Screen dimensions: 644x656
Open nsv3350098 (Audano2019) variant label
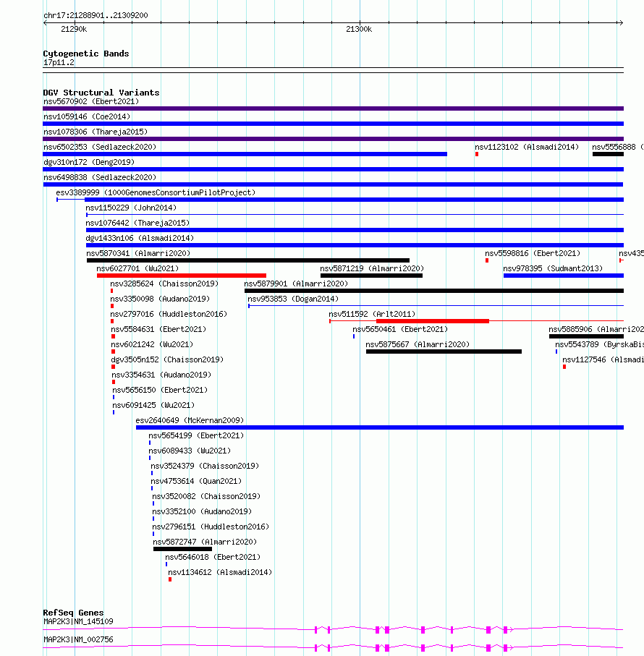tap(160, 299)
